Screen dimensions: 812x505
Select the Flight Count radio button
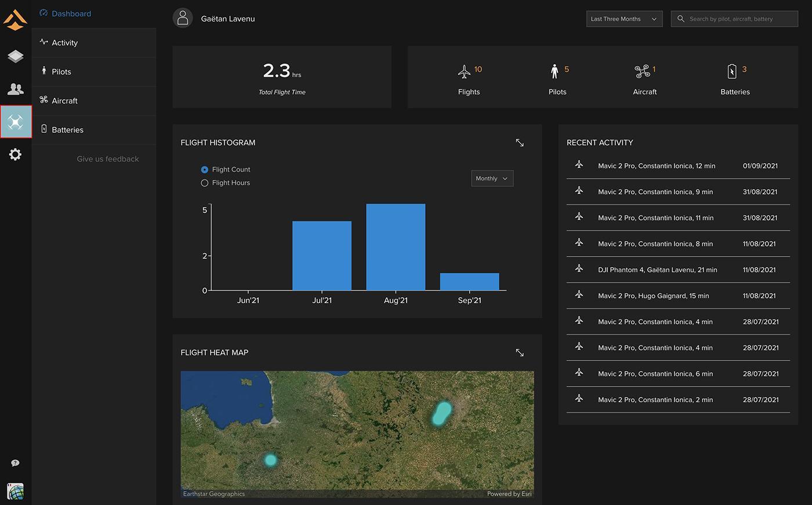(x=204, y=169)
